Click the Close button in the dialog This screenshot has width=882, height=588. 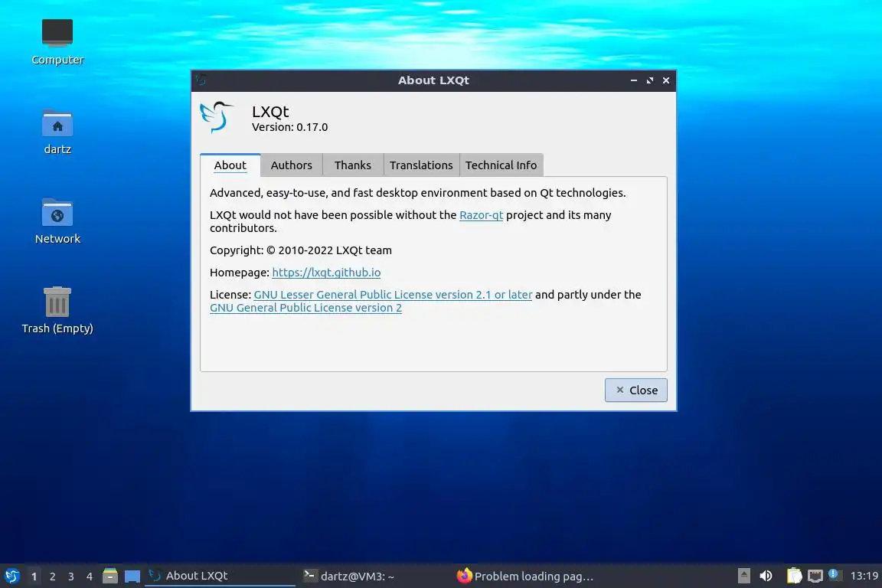[x=635, y=390]
